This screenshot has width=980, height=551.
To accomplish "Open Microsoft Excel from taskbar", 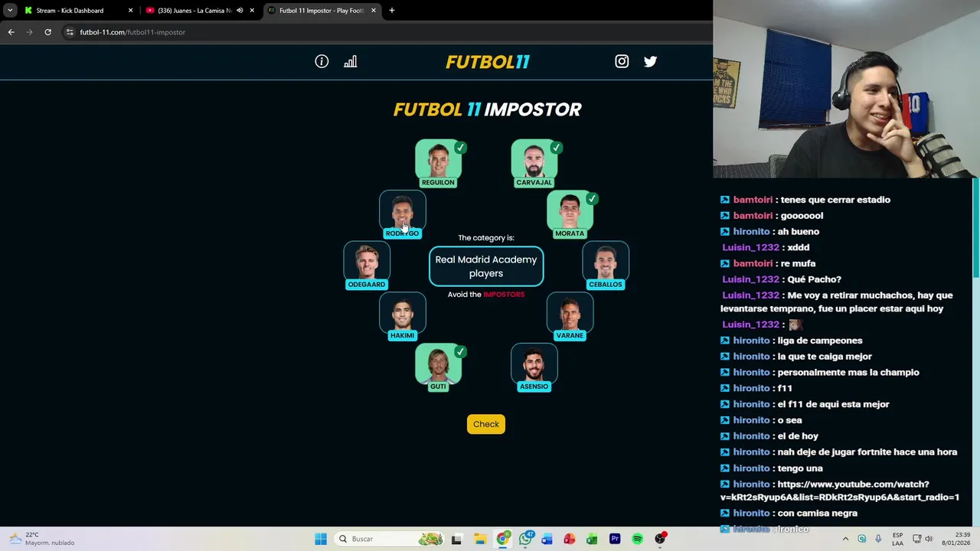I will [592, 539].
